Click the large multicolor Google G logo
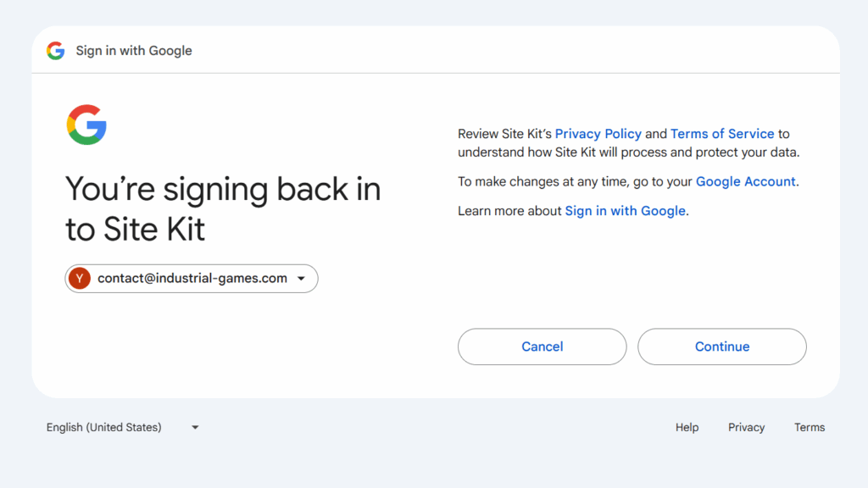Viewport: 868px width, 488px height. click(x=86, y=125)
